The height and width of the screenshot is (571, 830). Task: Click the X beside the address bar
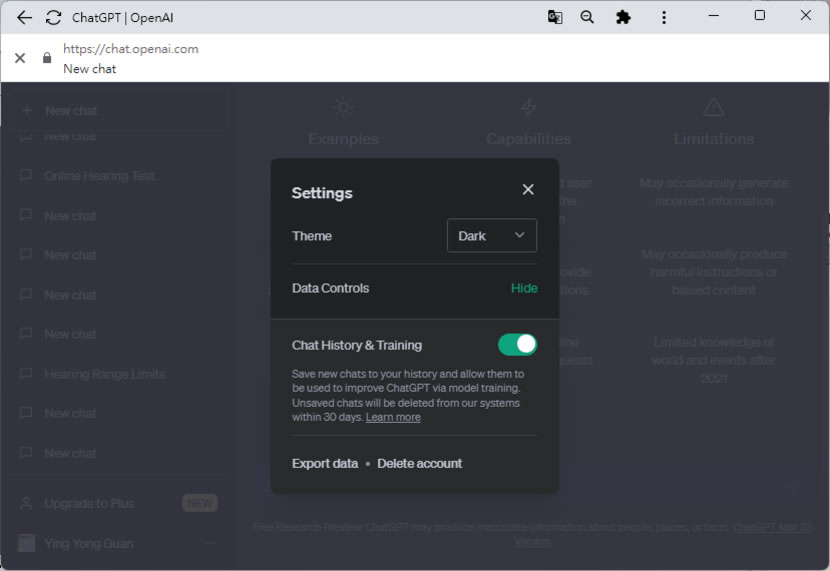(x=20, y=58)
